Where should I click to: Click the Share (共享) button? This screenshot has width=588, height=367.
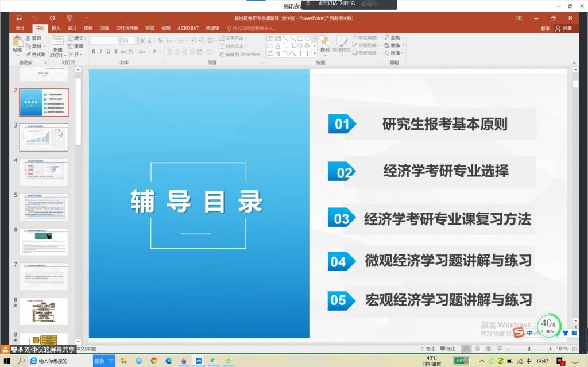click(x=563, y=28)
